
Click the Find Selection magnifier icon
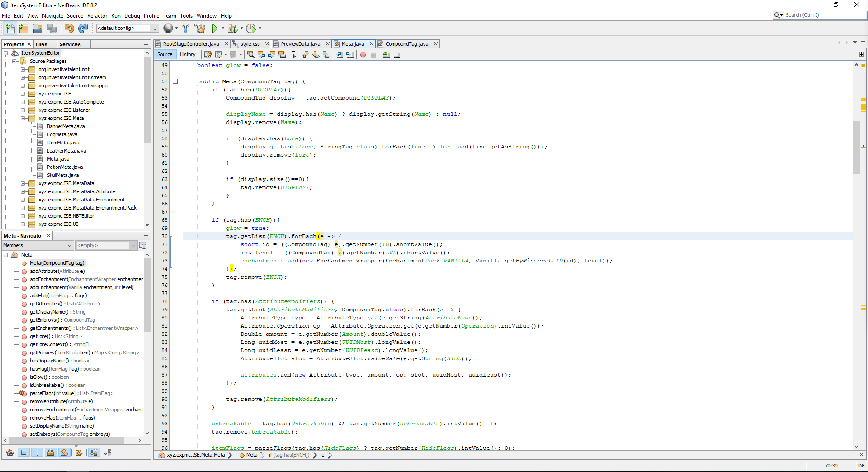coord(250,55)
